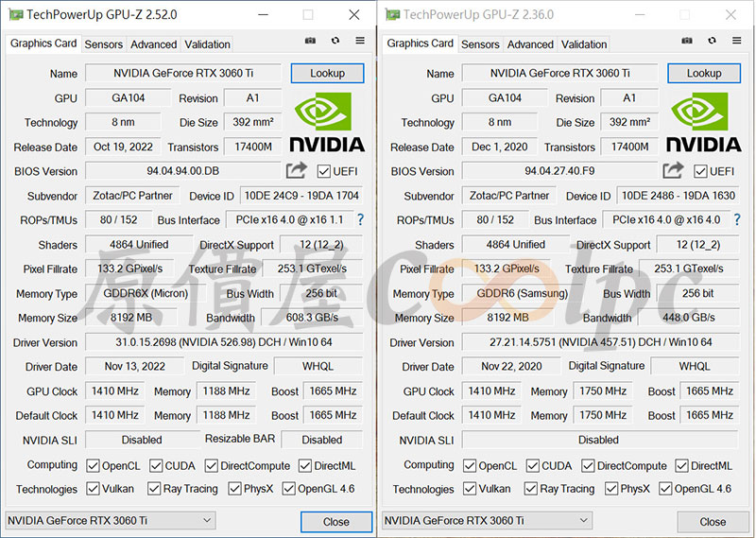Click the Bus Interface question mark in left window
The height and width of the screenshot is (538, 756).
[x=360, y=219]
